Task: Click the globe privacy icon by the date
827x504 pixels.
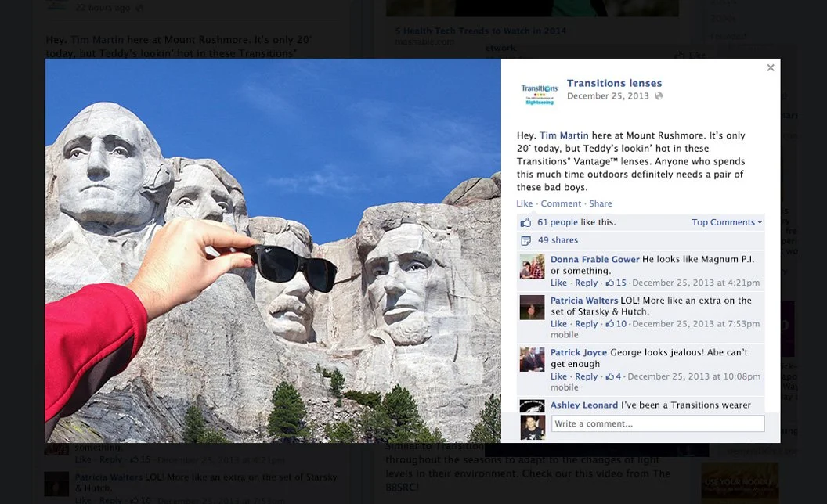Action: 658,96
